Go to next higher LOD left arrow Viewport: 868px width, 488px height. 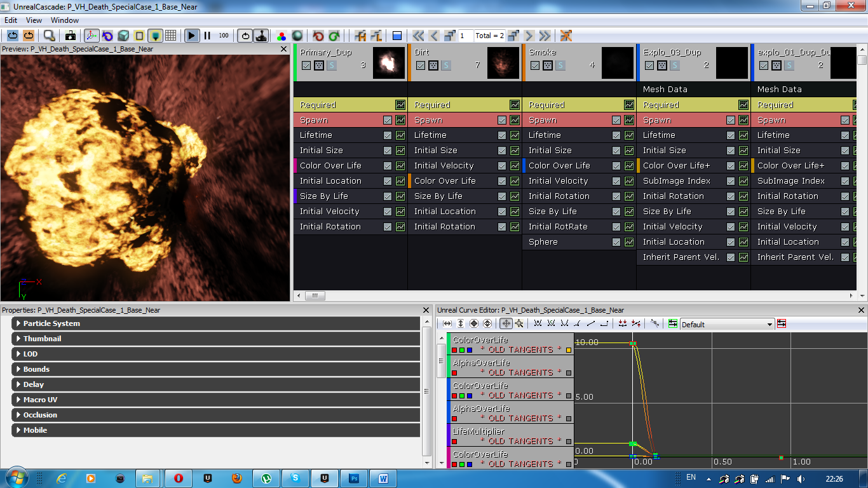434,36
